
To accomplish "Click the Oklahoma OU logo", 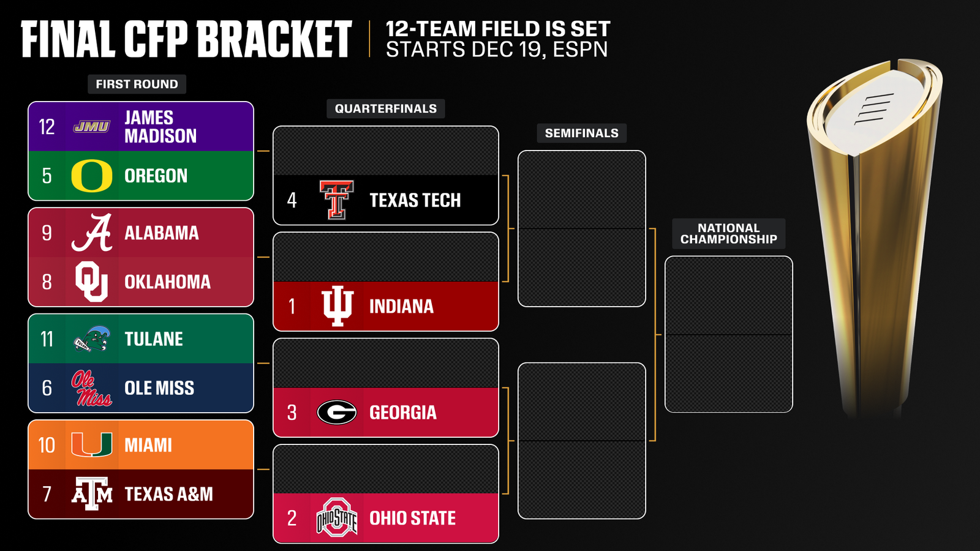I will pyautogui.click(x=92, y=282).
